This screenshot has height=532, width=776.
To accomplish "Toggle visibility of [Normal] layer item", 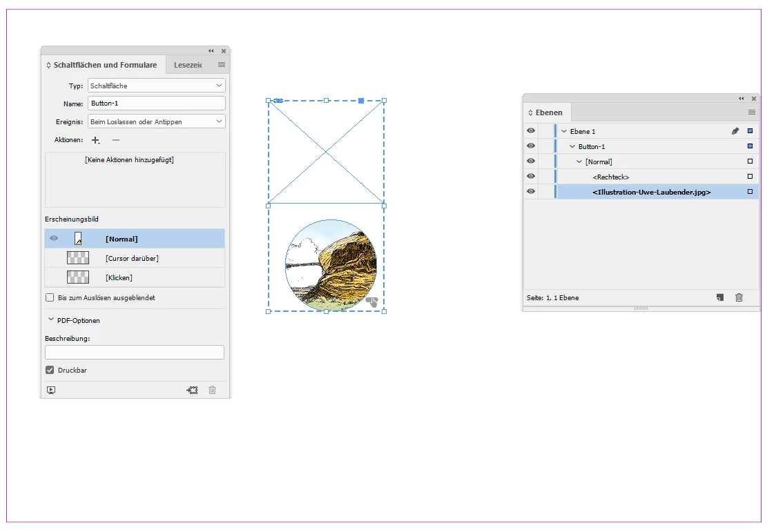I will (531, 161).
